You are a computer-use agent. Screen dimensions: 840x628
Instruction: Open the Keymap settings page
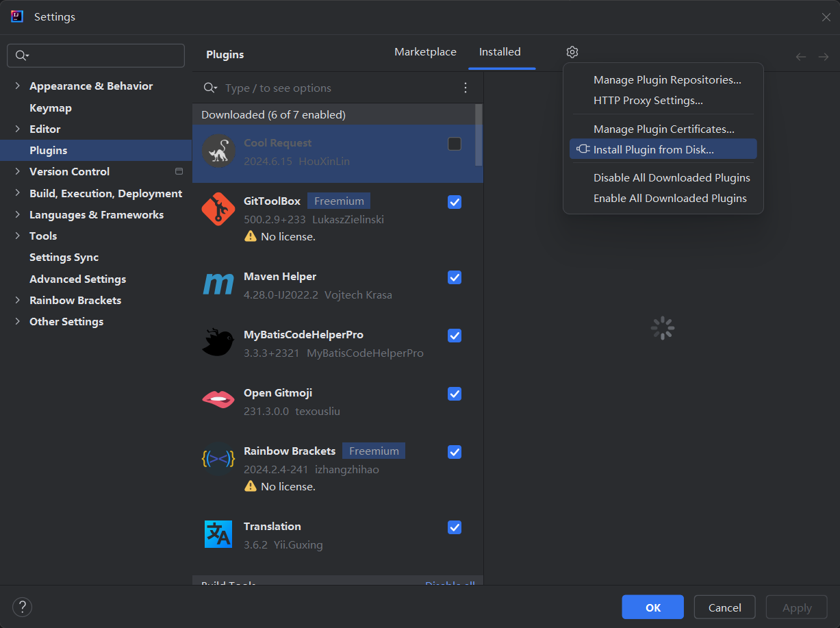[51, 108]
